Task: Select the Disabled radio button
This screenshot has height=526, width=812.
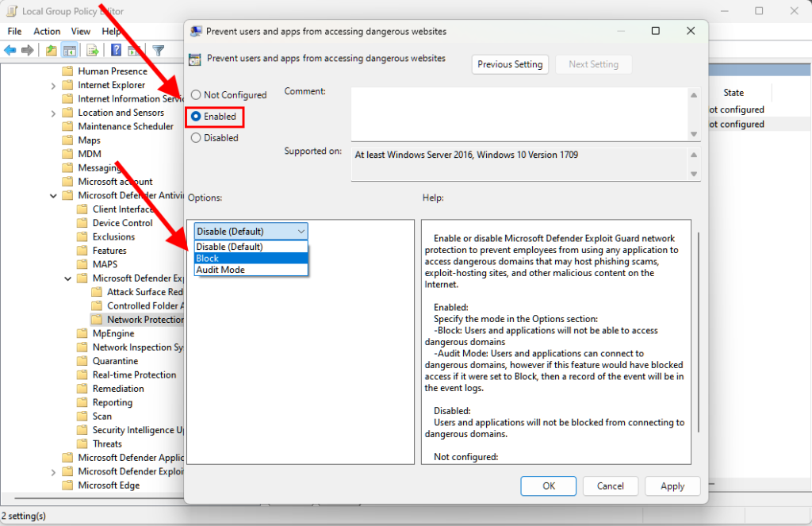Action: [196, 138]
